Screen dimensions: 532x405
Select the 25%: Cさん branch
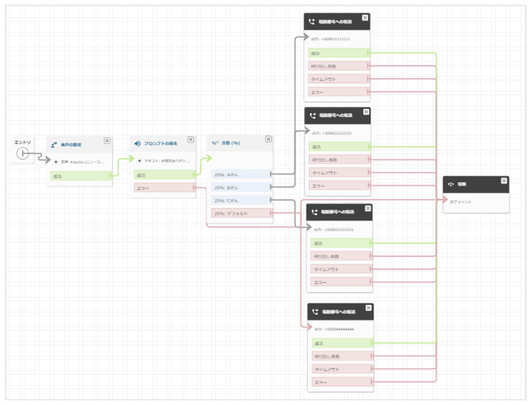click(x=242, y=200)
